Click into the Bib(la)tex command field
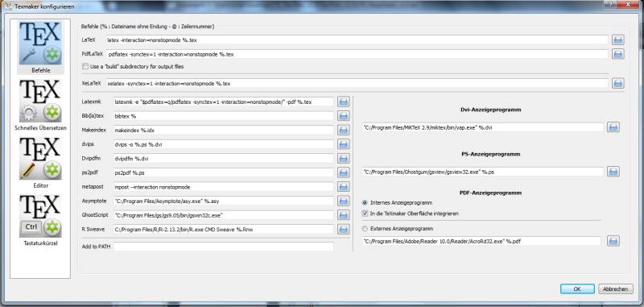The width and height of the screenshot is (644, 307). click(x=224, y=116)
